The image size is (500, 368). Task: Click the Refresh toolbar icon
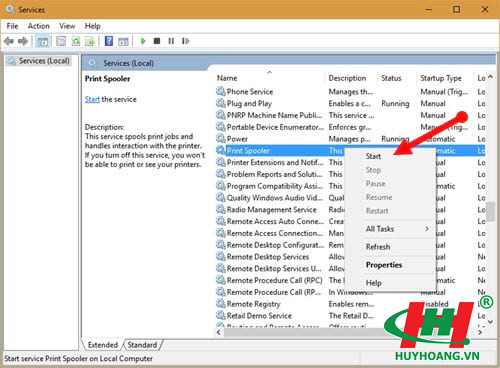pos(76,41)
